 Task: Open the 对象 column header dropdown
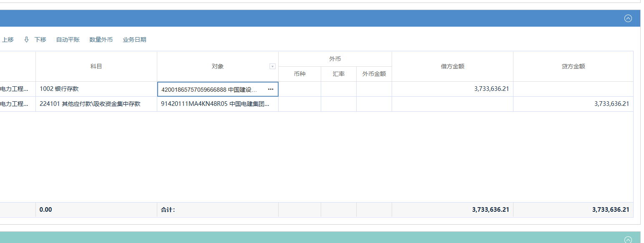(272, 66)
